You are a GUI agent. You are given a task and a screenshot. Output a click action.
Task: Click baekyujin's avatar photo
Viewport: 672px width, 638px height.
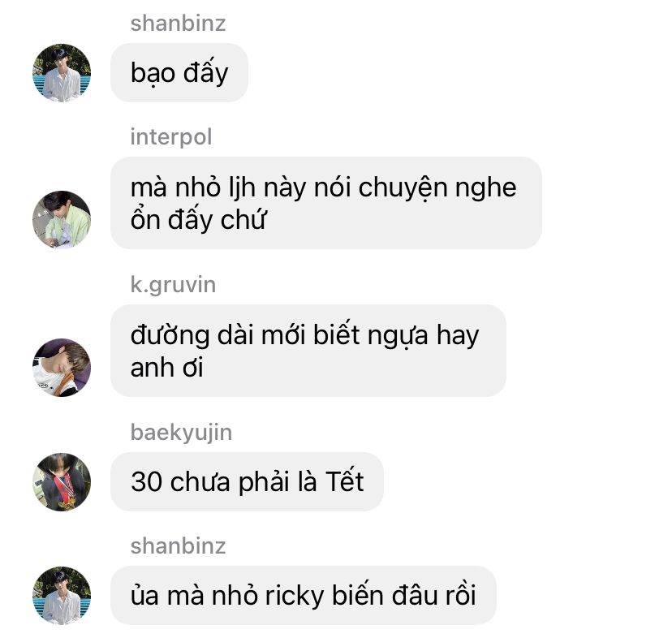coord(62,481)
